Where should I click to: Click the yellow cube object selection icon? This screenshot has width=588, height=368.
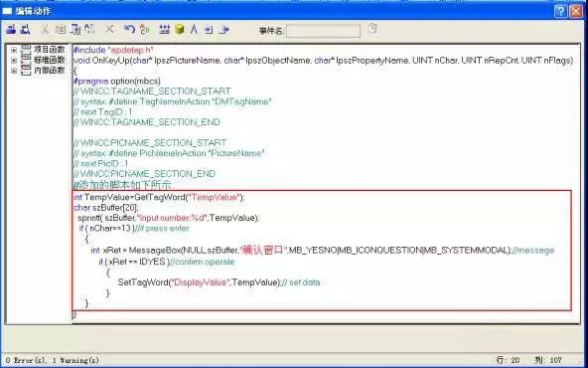180,29
